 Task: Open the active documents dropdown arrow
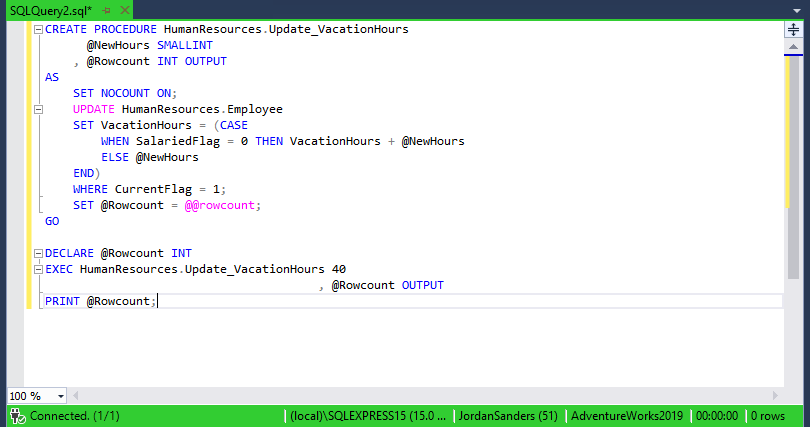click(x=796, y=10)
